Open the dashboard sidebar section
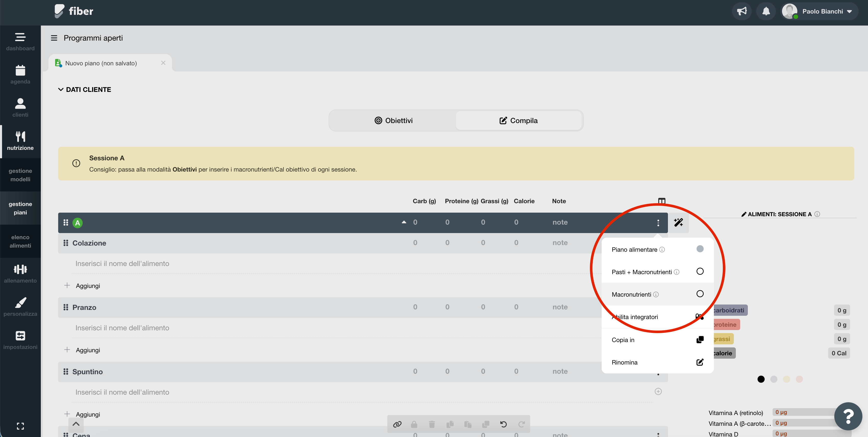 20,42
